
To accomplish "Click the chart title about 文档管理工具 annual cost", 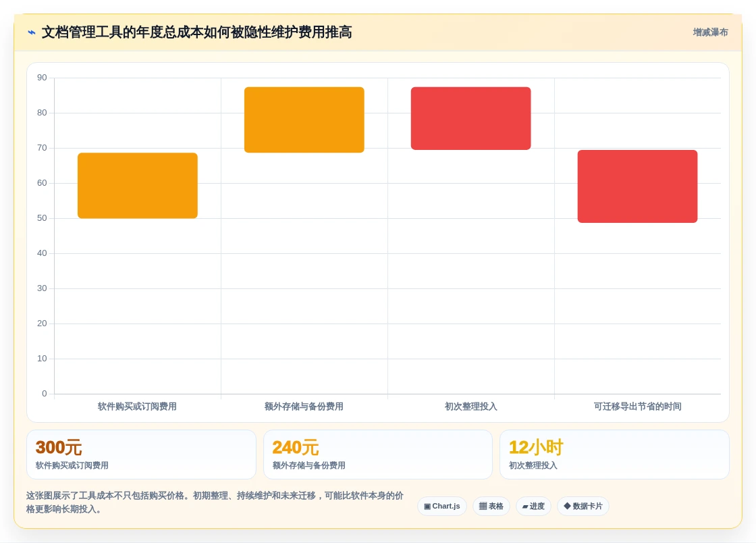I will (196, 32).
